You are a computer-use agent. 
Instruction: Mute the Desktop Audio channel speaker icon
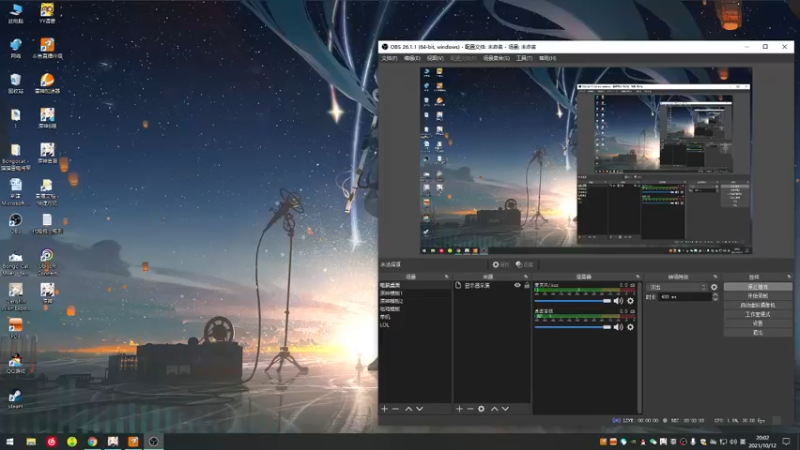pyautogui.click(x=618, y=327)
